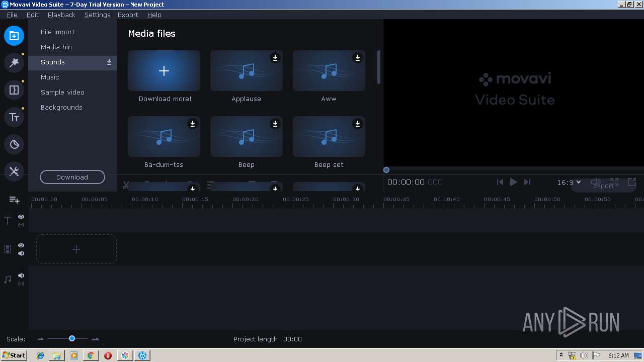
Task: Select Backgrounds category
Action: (x=72, y=108)
